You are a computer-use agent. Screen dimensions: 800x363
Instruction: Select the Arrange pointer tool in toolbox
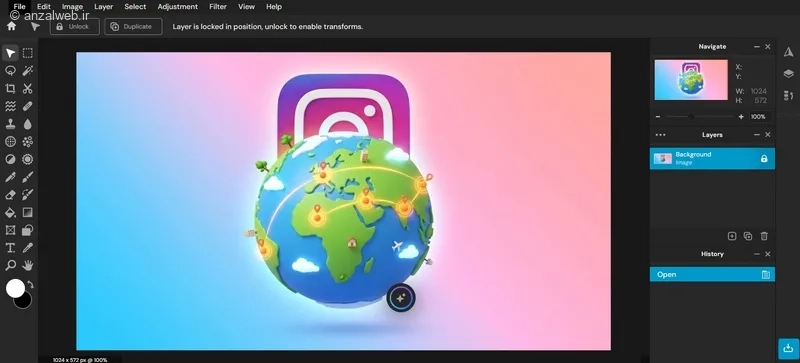[x=10, y=53]
